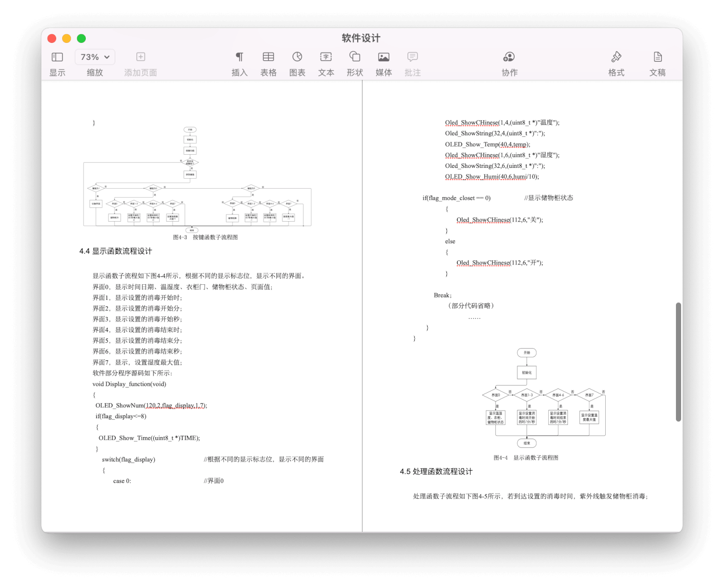Screen dimensions: 724x588
Task: Open the 格式 format inspector
Action: (x=616, y=57)
